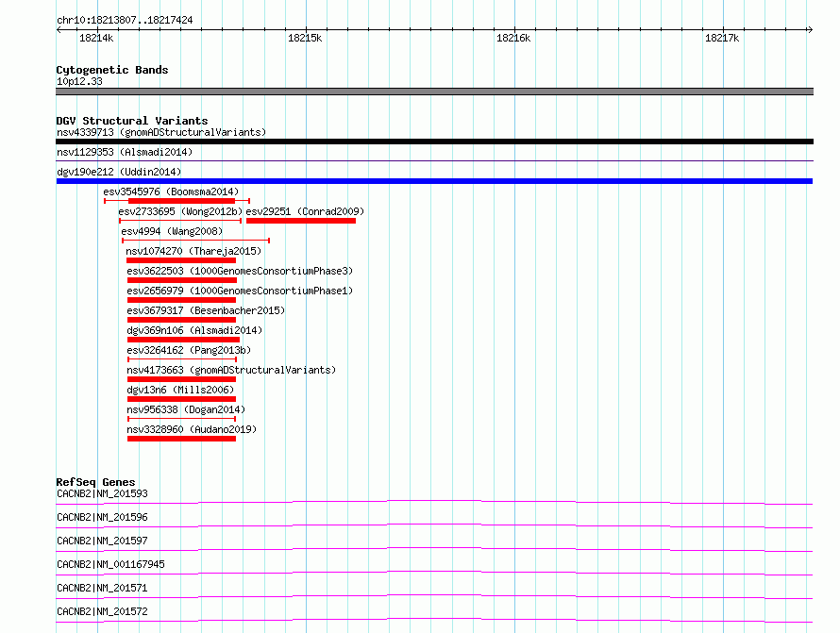Open CACNB2|NM_001167945 gene transcript
This screenshot has width=840, height=633.
tap(110, 564)
